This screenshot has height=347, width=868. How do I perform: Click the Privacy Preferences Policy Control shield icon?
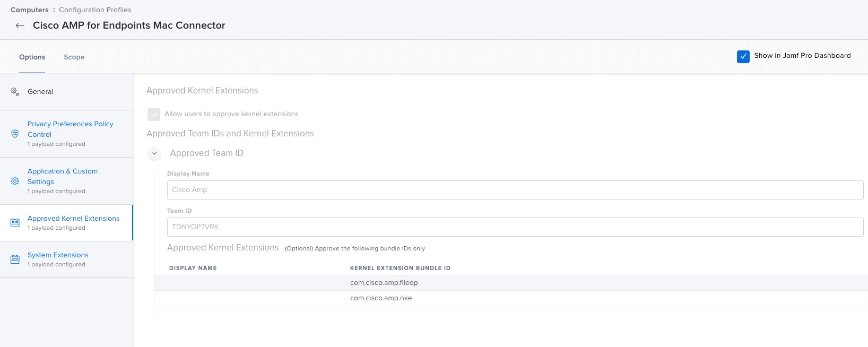(15, 134)
